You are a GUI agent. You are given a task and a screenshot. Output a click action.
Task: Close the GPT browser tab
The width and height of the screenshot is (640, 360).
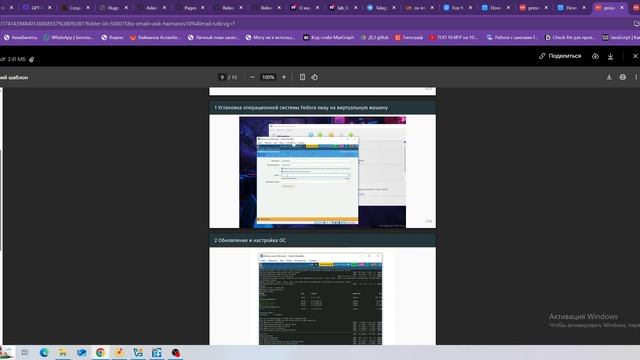point(50,8)
